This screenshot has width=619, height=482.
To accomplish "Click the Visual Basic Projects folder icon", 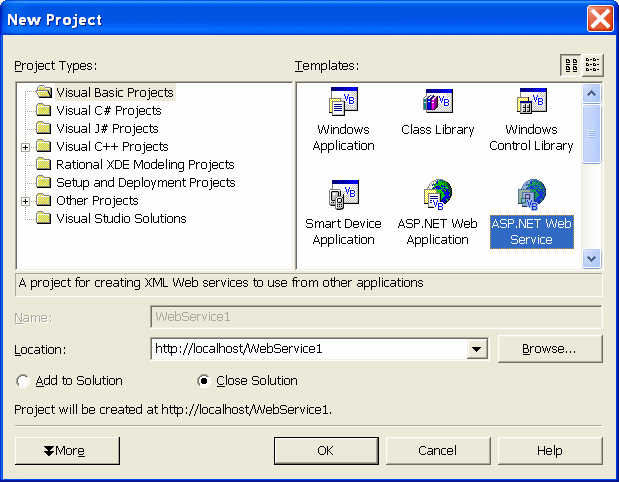I will pos(44,92).
